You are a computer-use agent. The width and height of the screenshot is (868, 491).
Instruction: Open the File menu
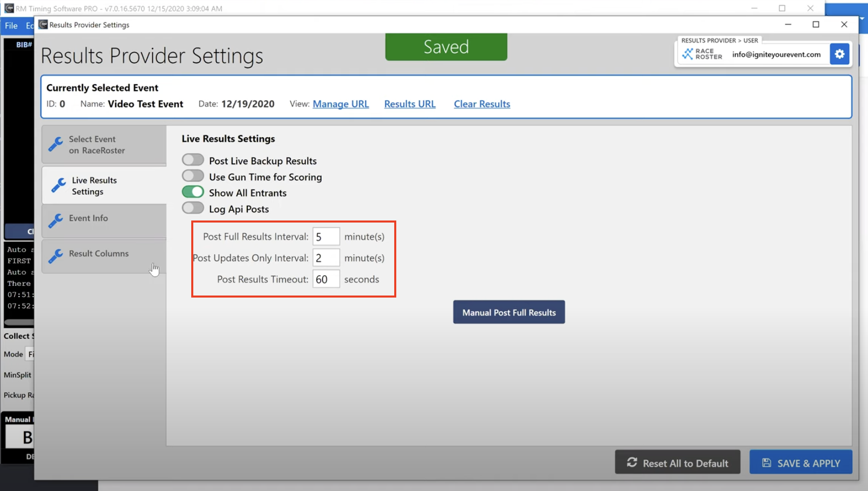coord(11,26)
